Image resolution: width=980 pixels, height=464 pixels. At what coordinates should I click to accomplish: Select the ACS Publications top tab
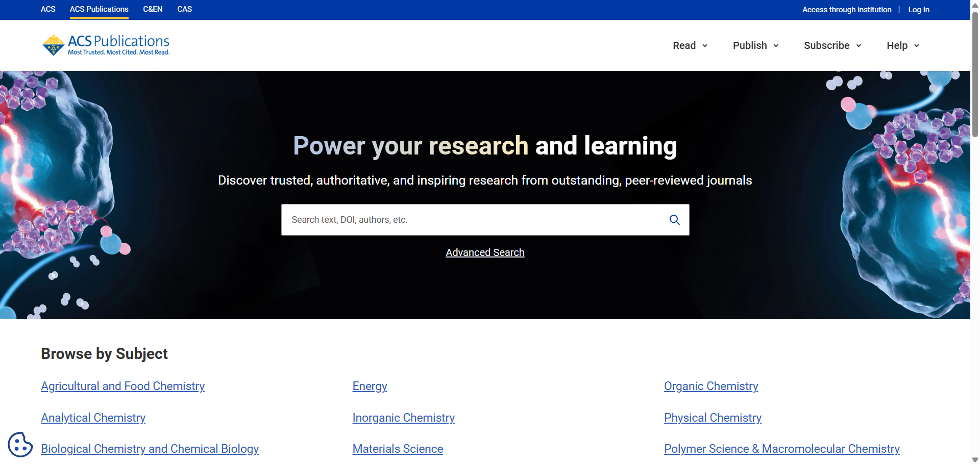99,9
